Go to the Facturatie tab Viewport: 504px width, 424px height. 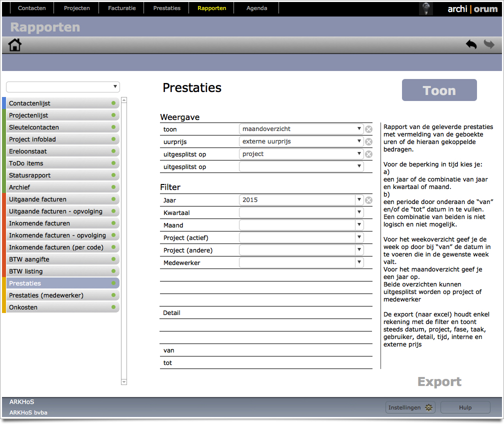point(122,8)
